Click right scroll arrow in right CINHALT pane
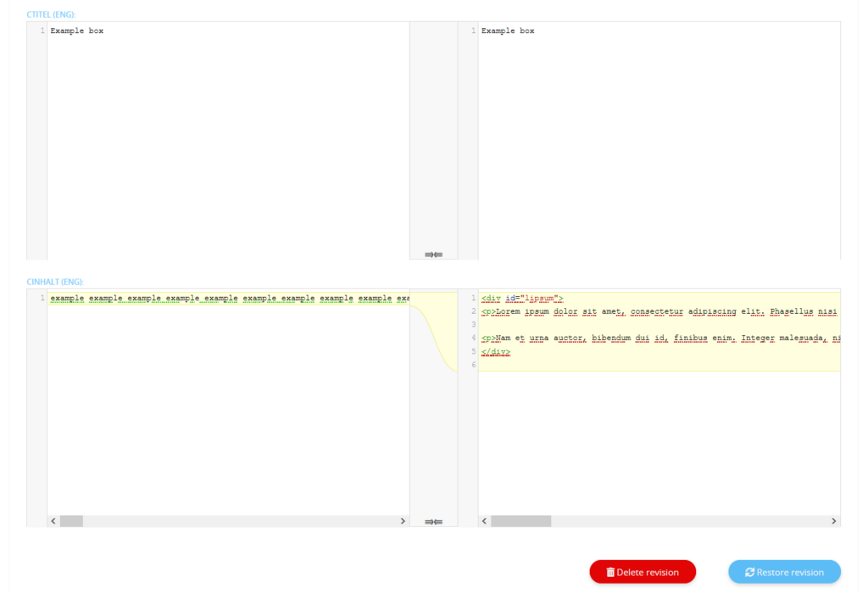868x593 pixels. point(833,521)
